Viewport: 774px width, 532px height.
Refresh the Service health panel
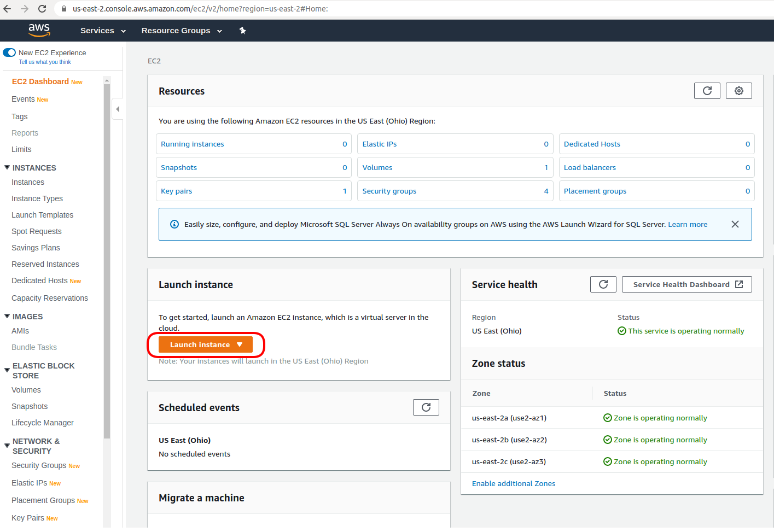pos(603,284)
